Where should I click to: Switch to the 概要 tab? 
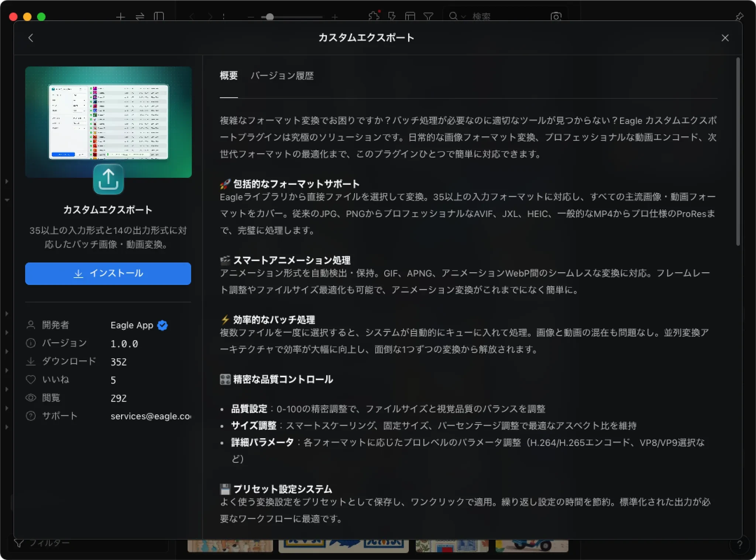pyautogui.click(x=228, y=76)
